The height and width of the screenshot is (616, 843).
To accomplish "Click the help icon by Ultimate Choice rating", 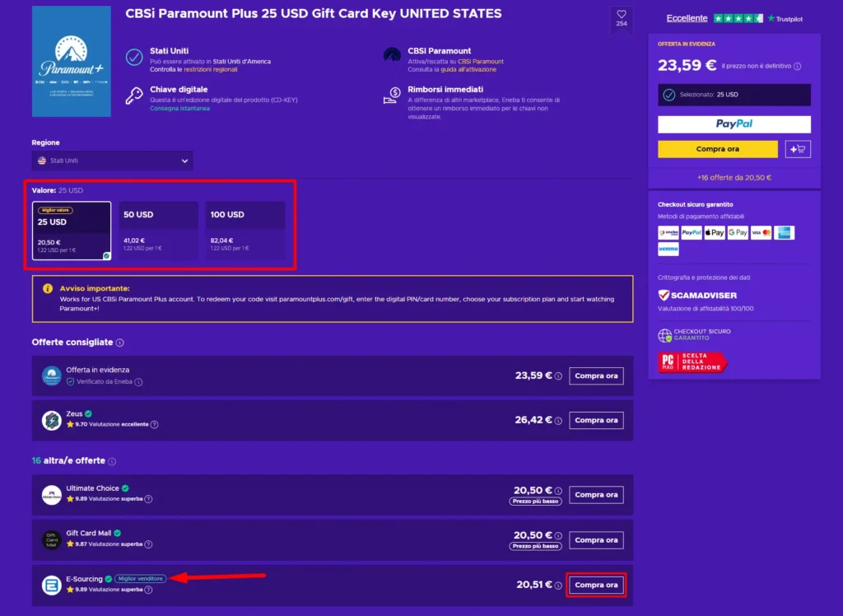I will pos(148,499).
